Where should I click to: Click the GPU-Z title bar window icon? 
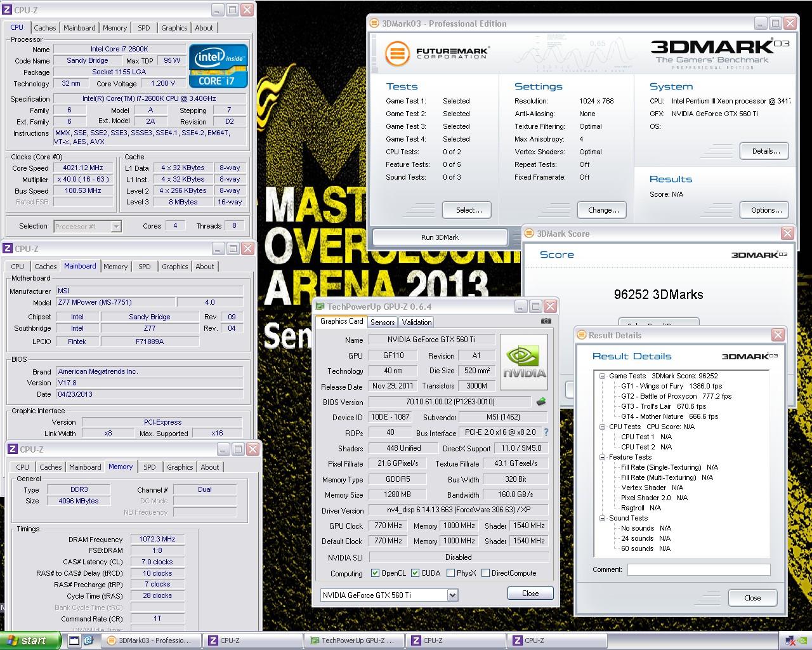pos(320,307)
